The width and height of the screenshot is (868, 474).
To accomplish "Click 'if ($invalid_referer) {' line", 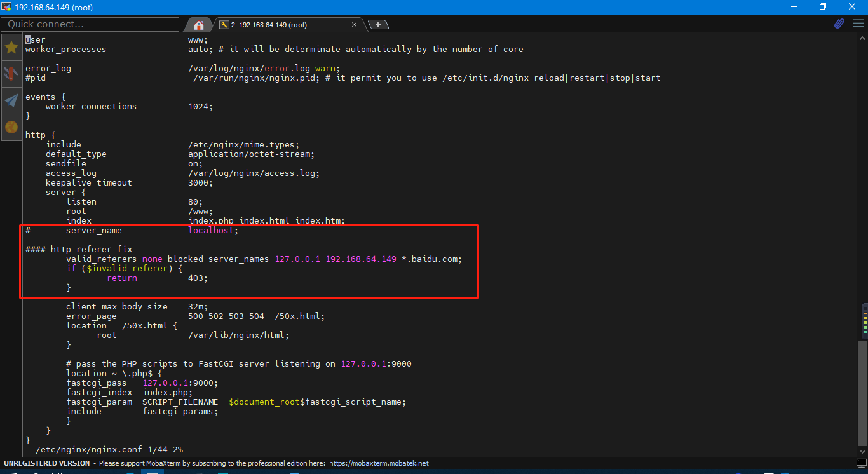I will pyautogui.click(x=125, y=268).
